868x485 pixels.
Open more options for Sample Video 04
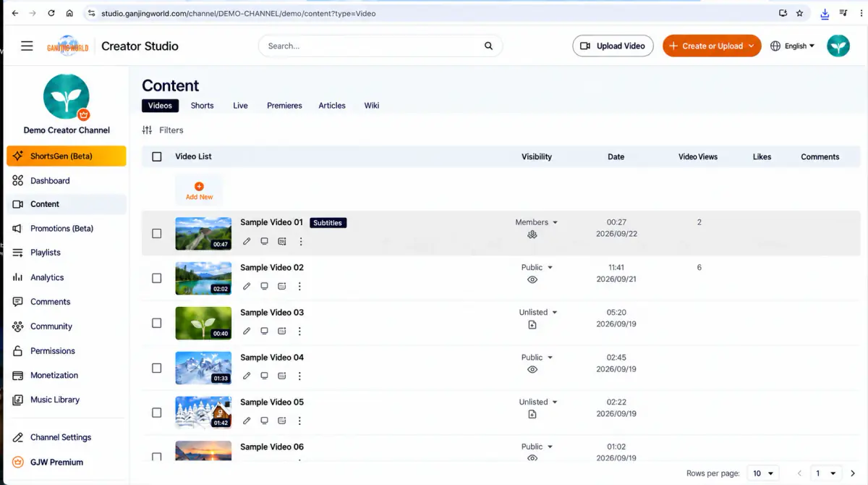299,376
